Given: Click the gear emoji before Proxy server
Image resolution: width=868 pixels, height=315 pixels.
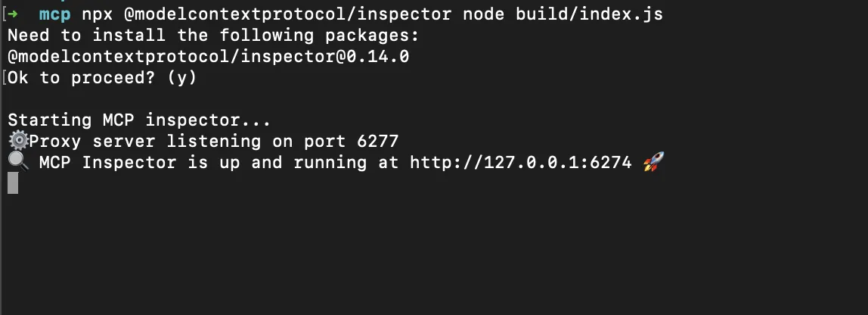Looking at the screenshot, I should coord(18,141).
